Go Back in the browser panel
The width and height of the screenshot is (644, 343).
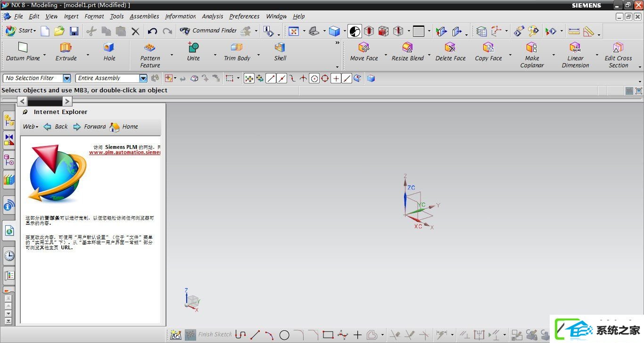point(56,127)
